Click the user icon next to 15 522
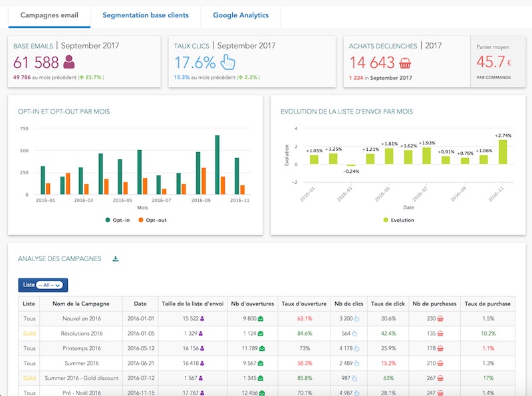The width and height of the screenshot is (532, 396). [202, 319]
